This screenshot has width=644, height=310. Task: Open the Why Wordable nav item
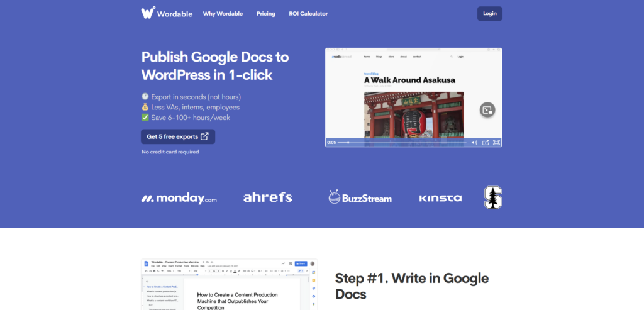point(223,14)
